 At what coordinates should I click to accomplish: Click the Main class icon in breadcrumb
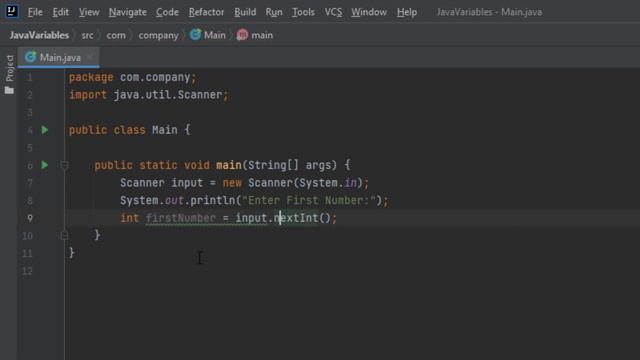point(196,35)
